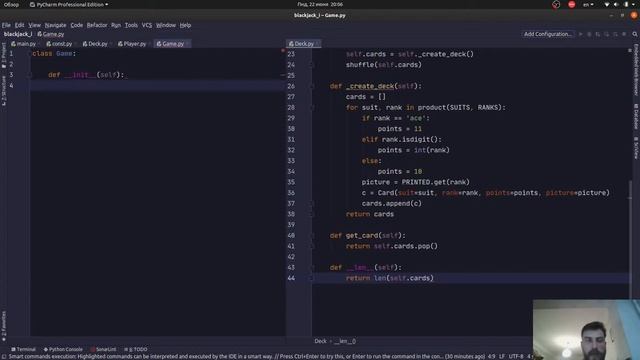
Task: Open the SciView tool window on right sidebar
Action: pyautogui.click(x=636, y=148)
